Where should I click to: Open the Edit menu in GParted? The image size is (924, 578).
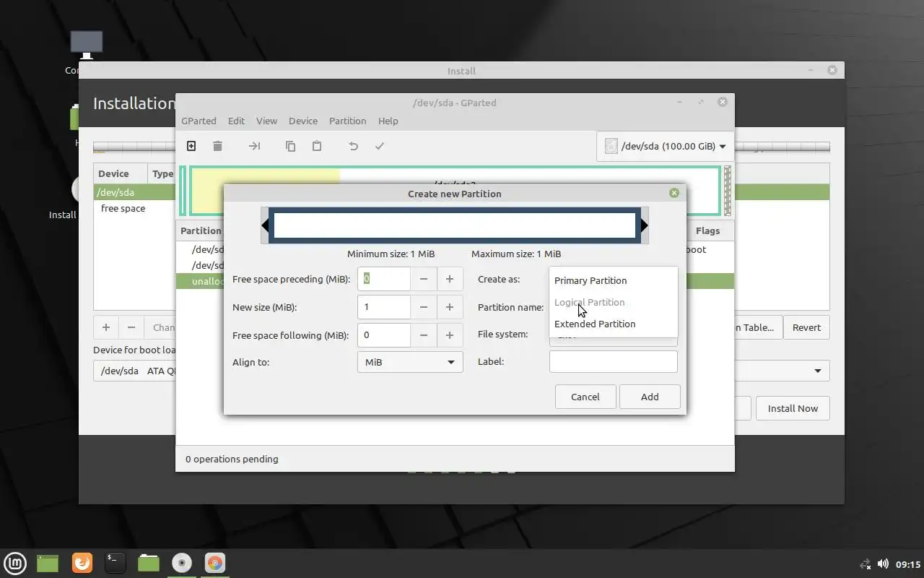236,121
